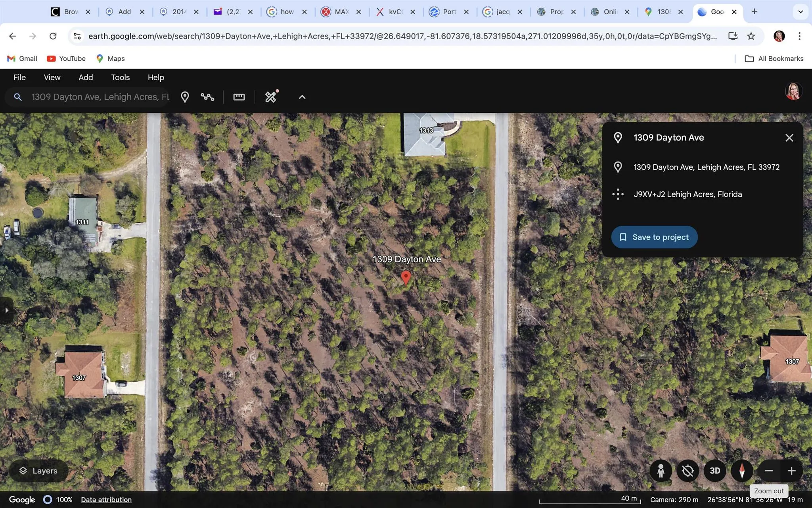Expand the left side panel arrow
This screenshot has width=812, height=508.
tap(6, 310)
